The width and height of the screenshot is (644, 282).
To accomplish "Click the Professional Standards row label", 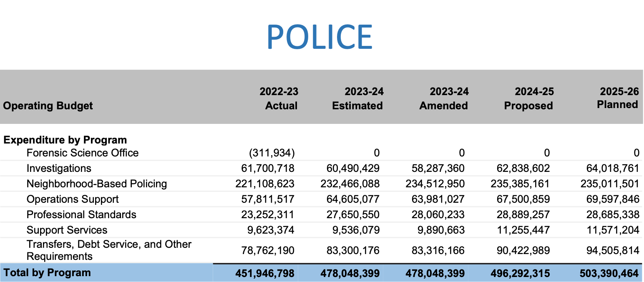I will pos(81,214).
